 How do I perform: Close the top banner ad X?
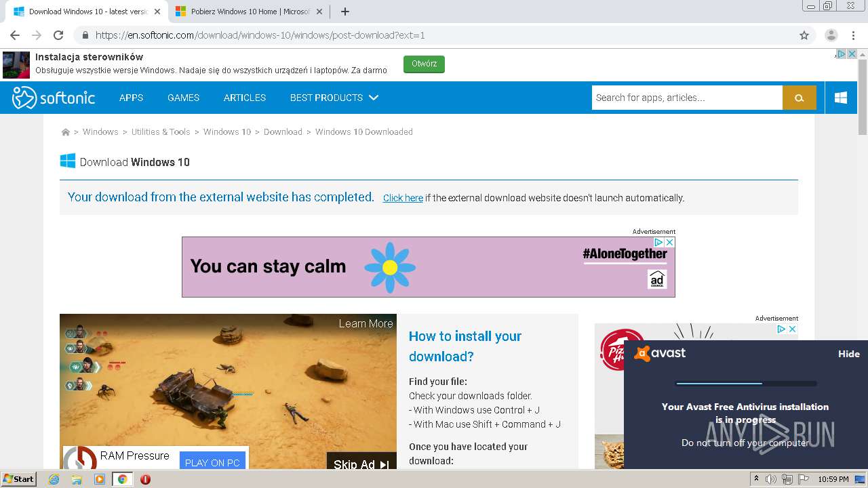(852, 54)
